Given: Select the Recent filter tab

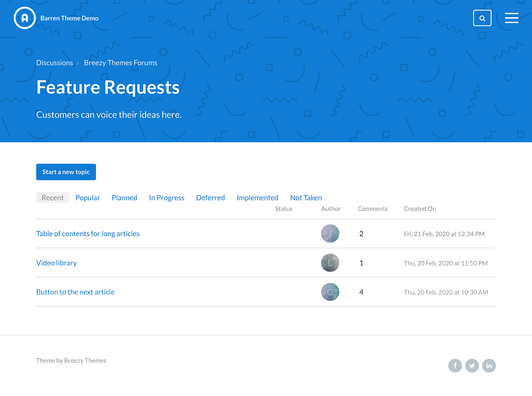Looking at the screenshot, I should pos(52,198).
